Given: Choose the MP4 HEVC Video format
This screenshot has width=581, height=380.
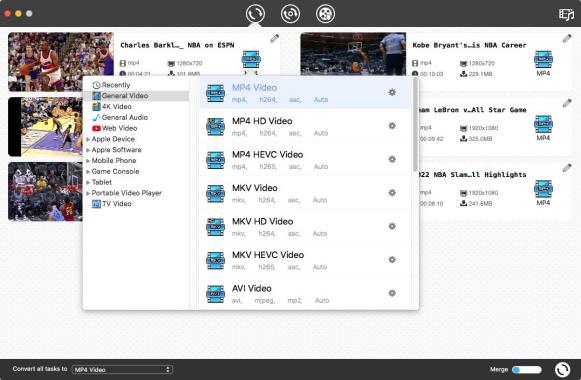Looking at the screenshot, I should tap(305, 159).
